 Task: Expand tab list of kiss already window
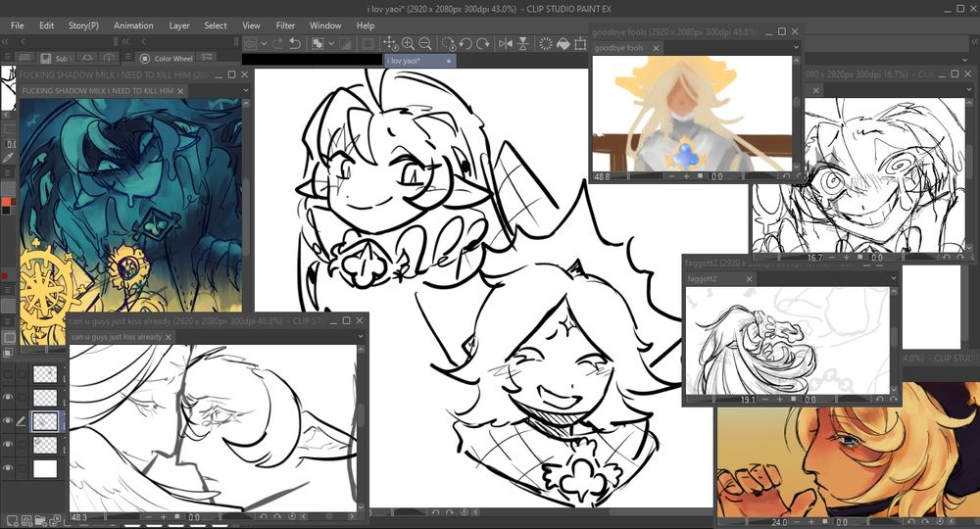(361, 337)
